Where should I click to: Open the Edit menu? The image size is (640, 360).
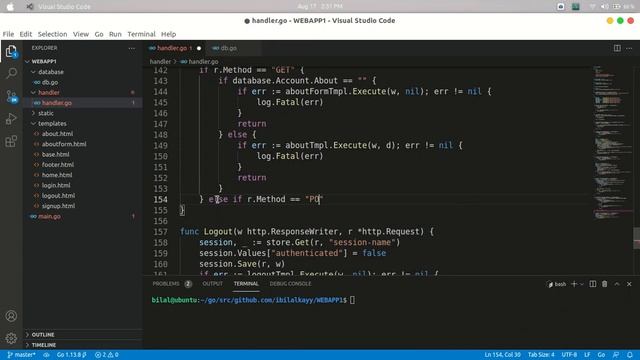[26, 34]
